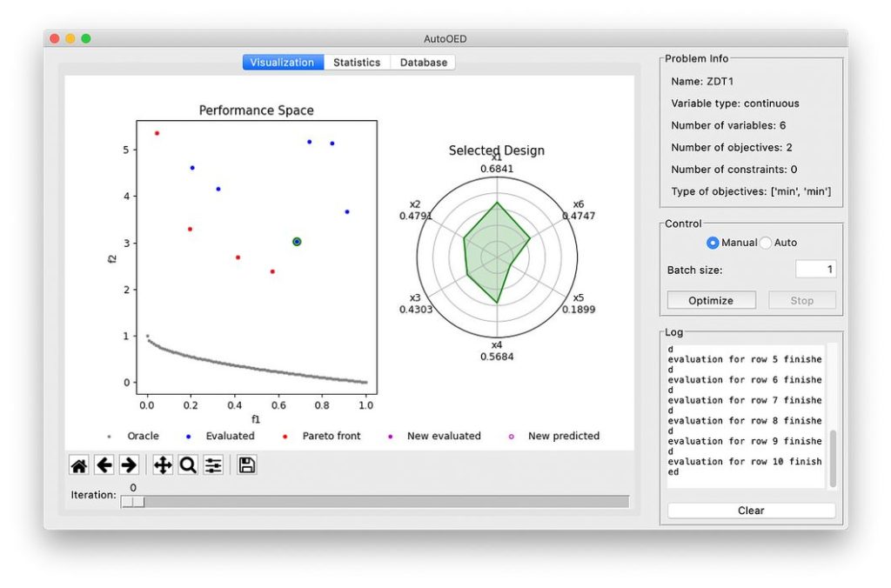
Task: Switch to the Visualization tab
Action: (282, 63)
